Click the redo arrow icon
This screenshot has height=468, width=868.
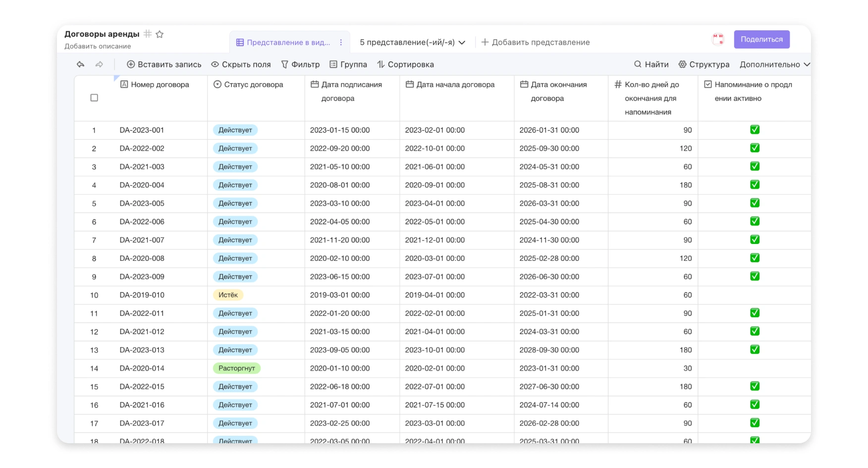tap(99, 64)
